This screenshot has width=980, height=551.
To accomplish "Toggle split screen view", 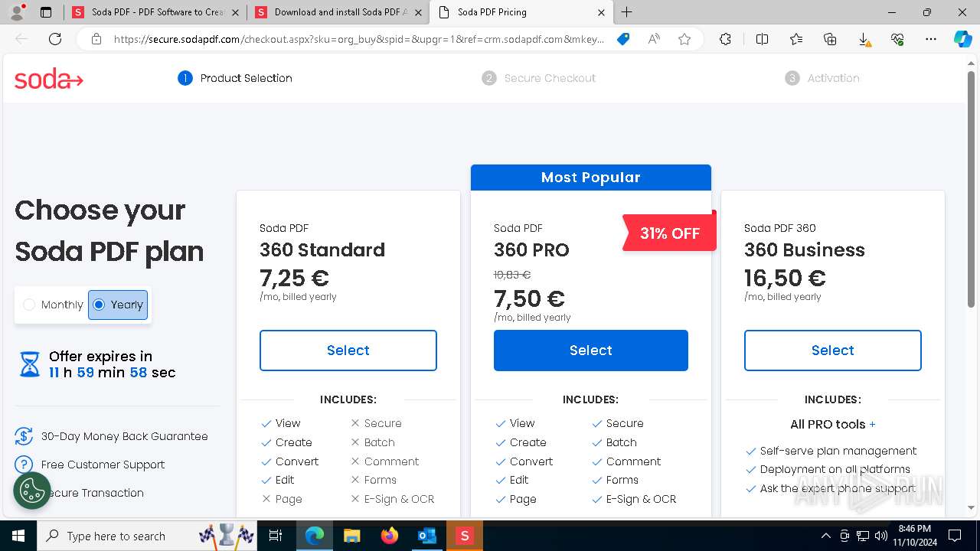I will click(762, 39).
